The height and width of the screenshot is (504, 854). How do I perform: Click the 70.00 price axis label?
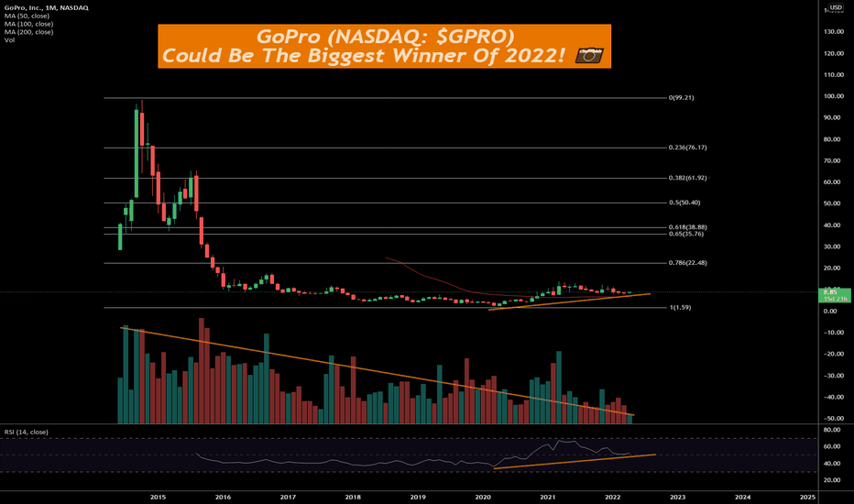point(834,160)
